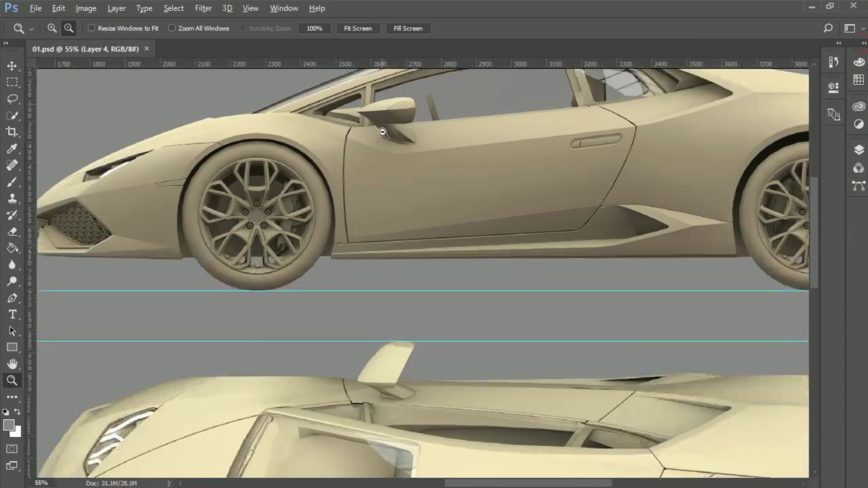Select the Rectangular Marquee tool

coord(12,82)
